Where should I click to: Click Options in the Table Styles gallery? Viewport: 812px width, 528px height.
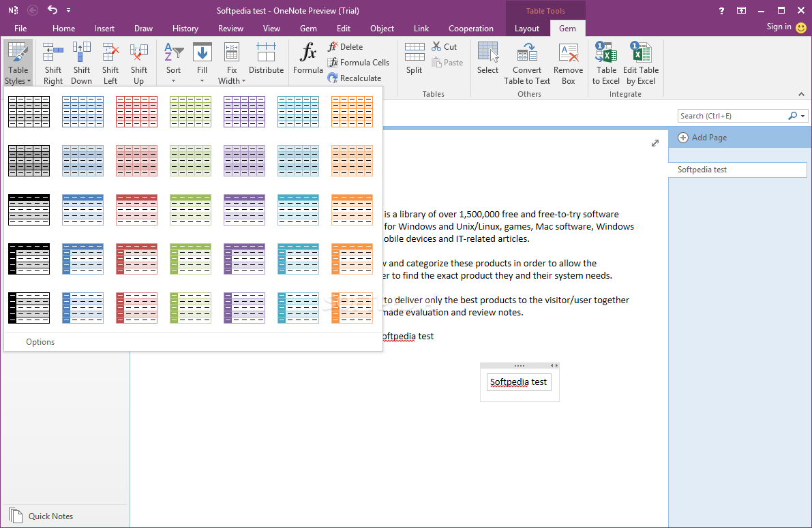pos(40,341)
